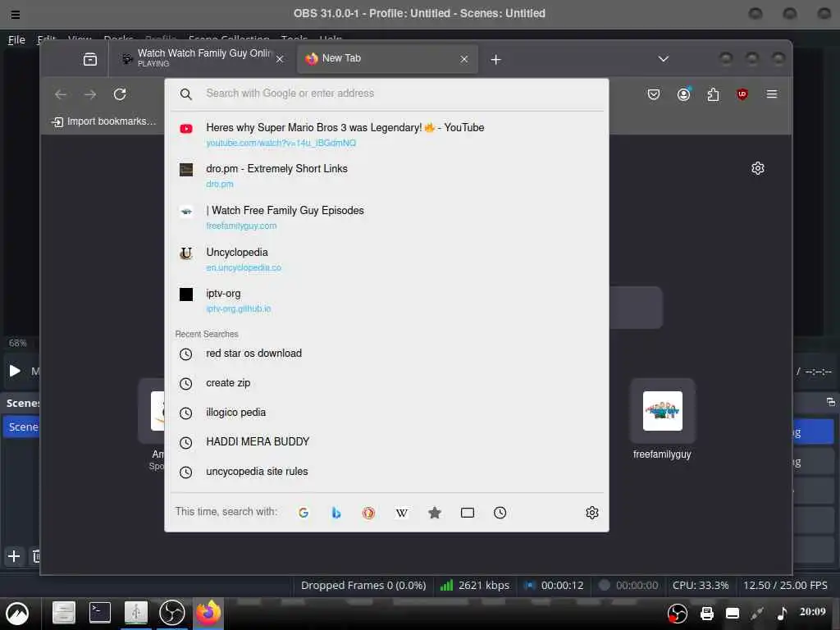The height and width of the screenshot is (630, 840).
Task: Click the Dropped Frames status in OBS
Action: pos(363,585)
